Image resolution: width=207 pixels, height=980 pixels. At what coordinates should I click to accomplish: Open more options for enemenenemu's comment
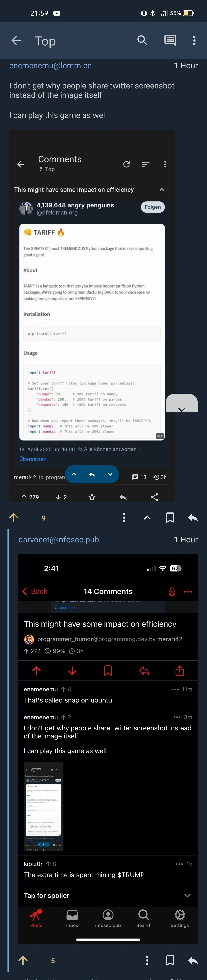click(x=124, y=517)
